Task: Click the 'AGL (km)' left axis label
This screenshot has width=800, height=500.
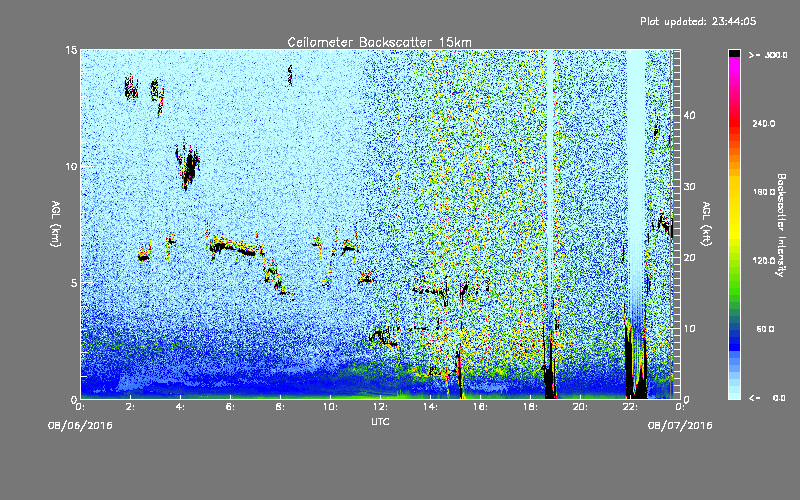Action: (56, 223)
